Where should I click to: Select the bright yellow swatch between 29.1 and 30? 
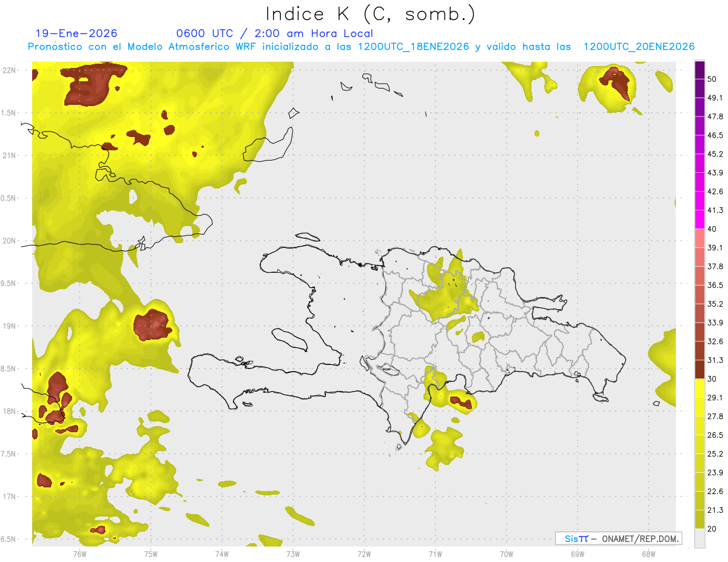[700, 388]
